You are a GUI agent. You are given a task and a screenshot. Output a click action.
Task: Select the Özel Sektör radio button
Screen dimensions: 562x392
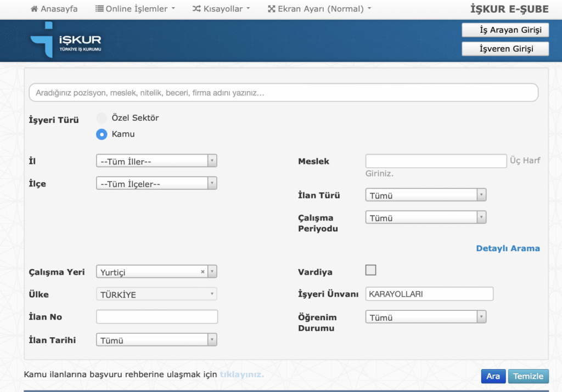click(x=102, y=118)
